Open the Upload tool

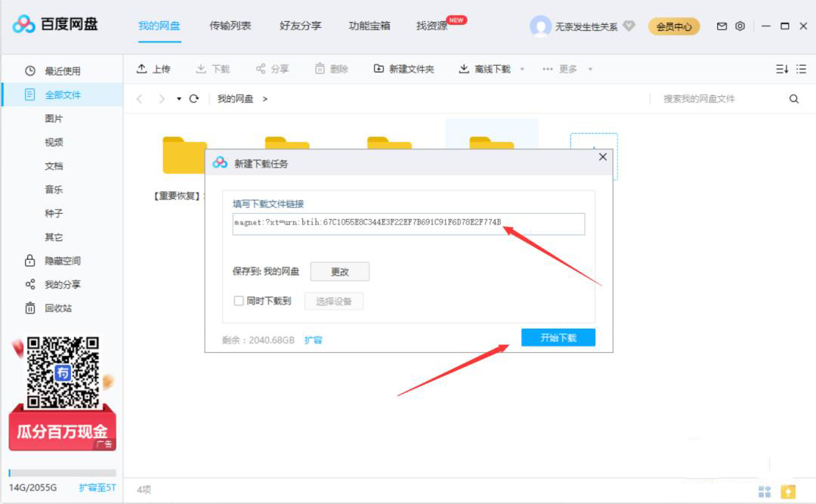tap(154, 68)
